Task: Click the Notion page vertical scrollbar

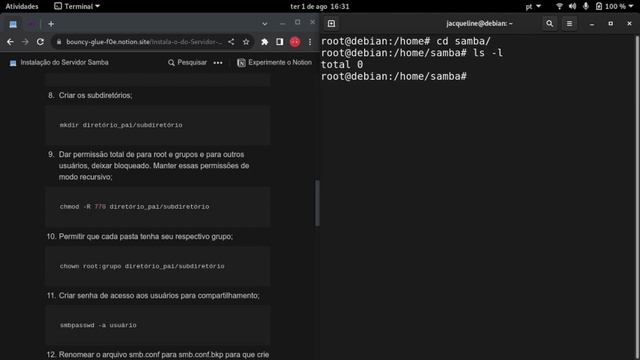Action: 317,203
